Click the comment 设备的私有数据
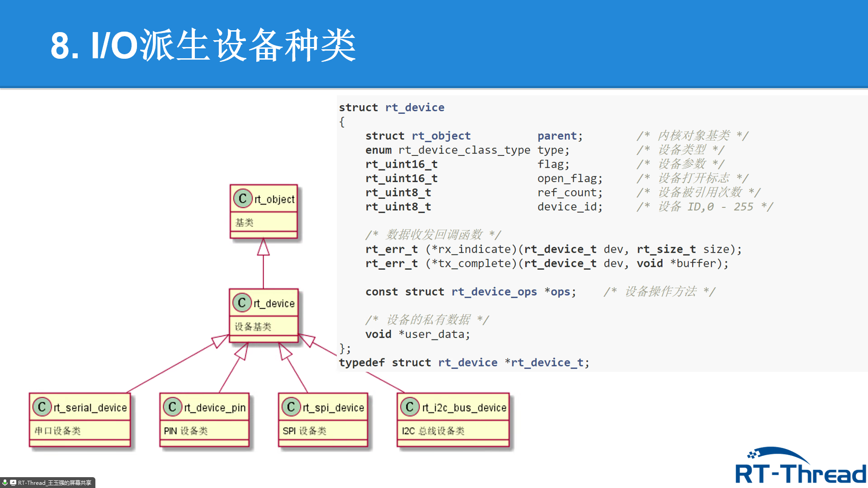The width and height of the screenshot is (868, 488). pos(428,320)
